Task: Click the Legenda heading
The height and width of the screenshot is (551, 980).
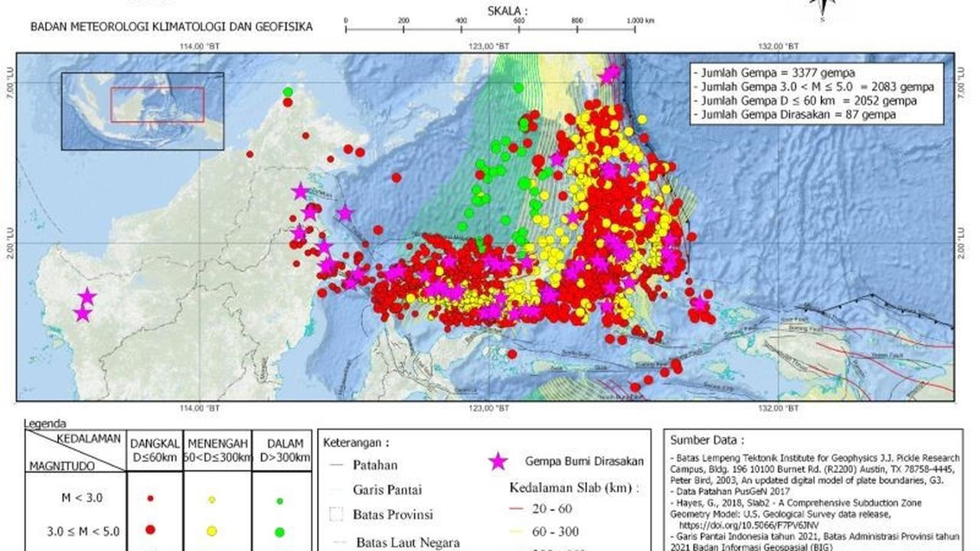Action: coord(44,423)
